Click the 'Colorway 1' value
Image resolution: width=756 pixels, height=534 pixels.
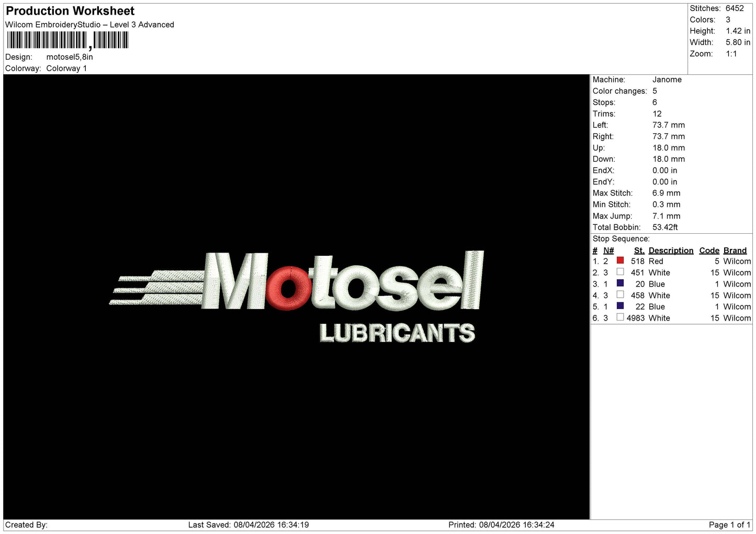(66, 69)
